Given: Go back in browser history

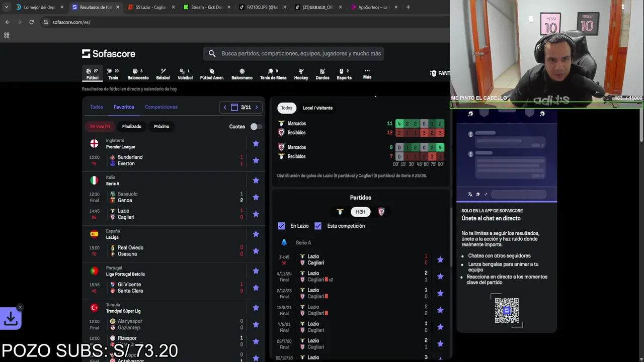Looking at the screenshot, I should pyautogui.click(x=7, y=22).
